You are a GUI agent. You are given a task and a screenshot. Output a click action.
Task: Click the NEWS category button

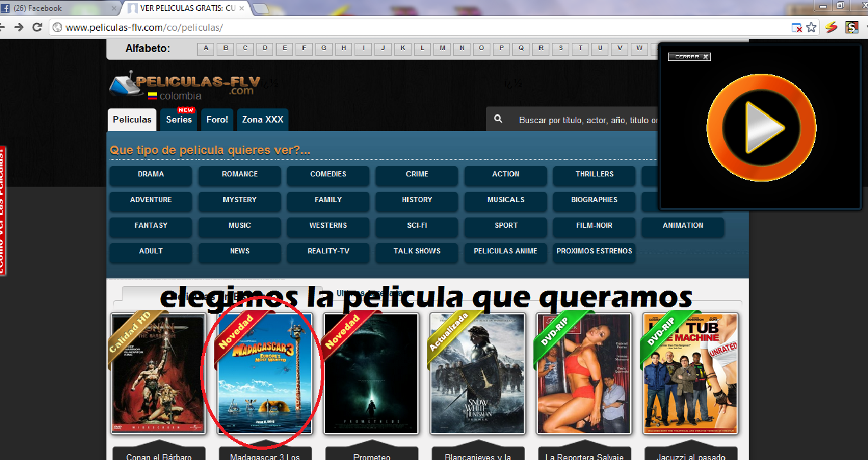(x=240, y=252)
